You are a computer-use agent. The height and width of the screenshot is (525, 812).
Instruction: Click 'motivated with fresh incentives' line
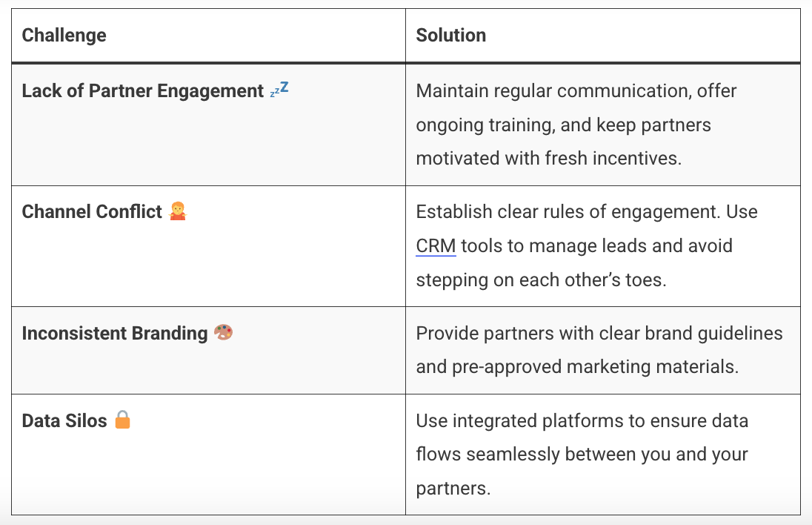(548, 158)
